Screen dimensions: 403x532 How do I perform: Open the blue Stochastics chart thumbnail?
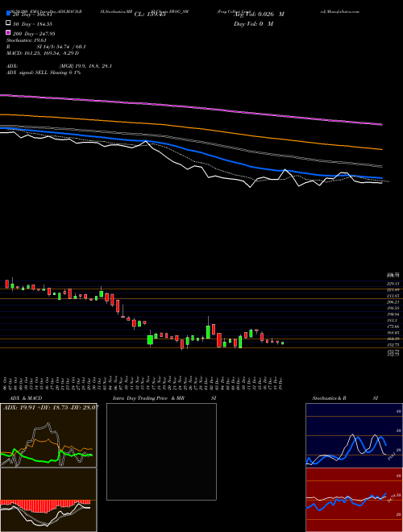(x=354, y=435)
